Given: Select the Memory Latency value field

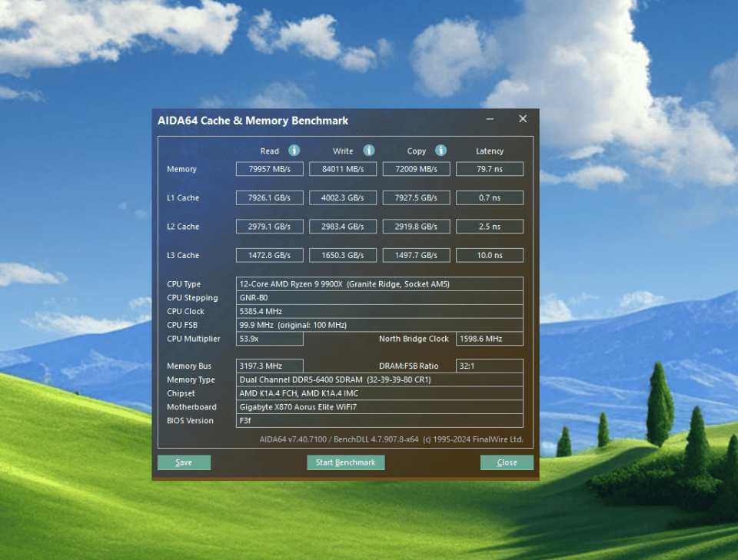Looking at the screenshot, I should [x=489, y=169].
